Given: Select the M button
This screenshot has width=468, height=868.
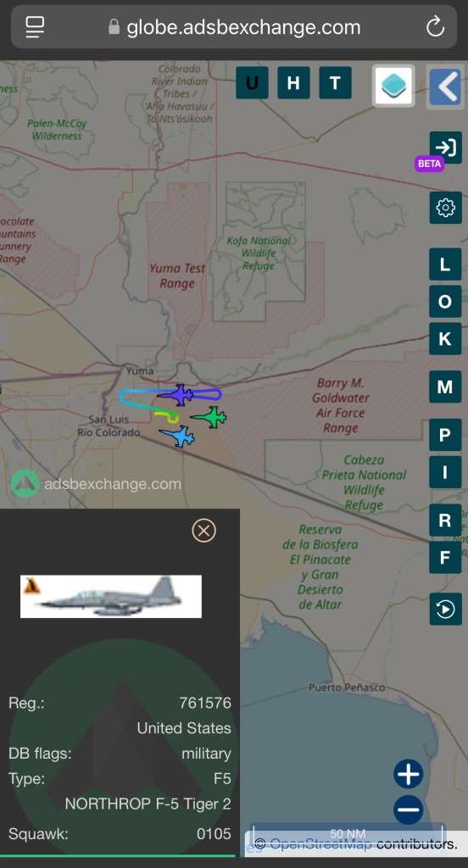Looking at the screenshot, I should point(445,387).
